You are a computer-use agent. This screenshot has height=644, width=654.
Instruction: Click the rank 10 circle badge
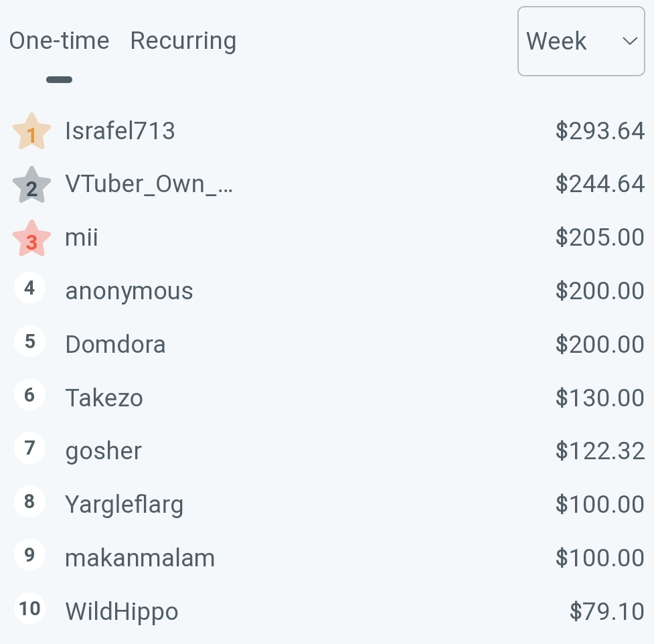pos(29,608)
